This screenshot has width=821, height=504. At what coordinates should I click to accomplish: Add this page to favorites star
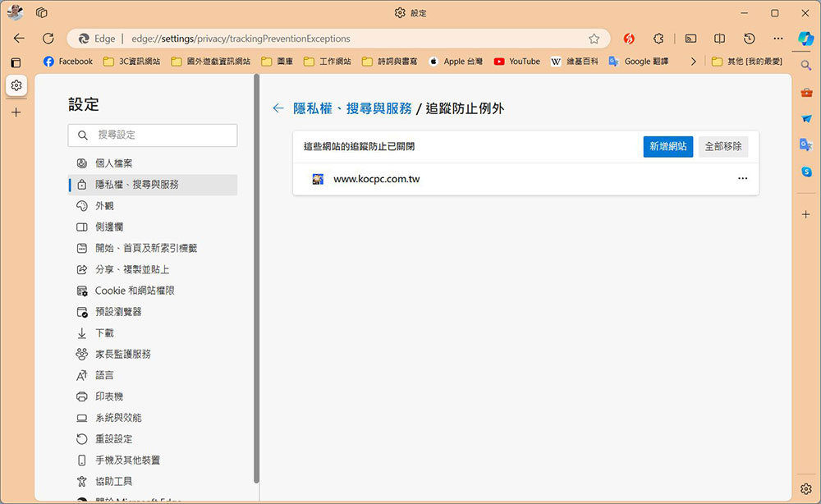coord(594,39)
